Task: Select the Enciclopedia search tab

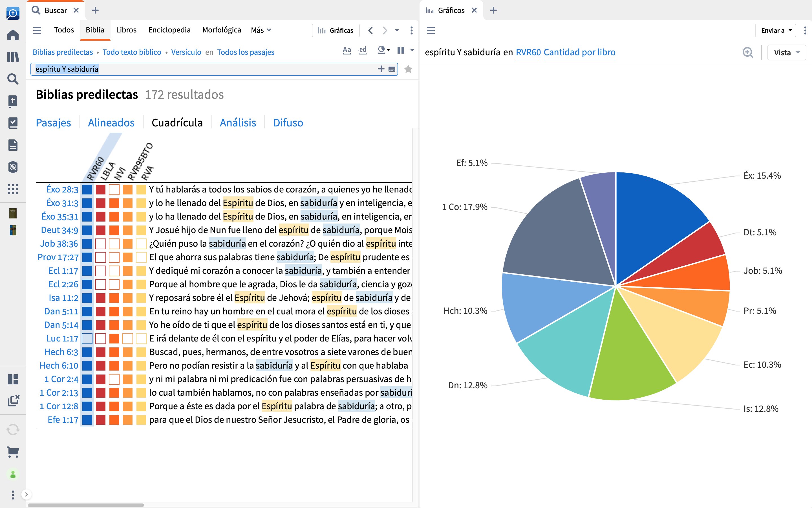Action: 169,30
